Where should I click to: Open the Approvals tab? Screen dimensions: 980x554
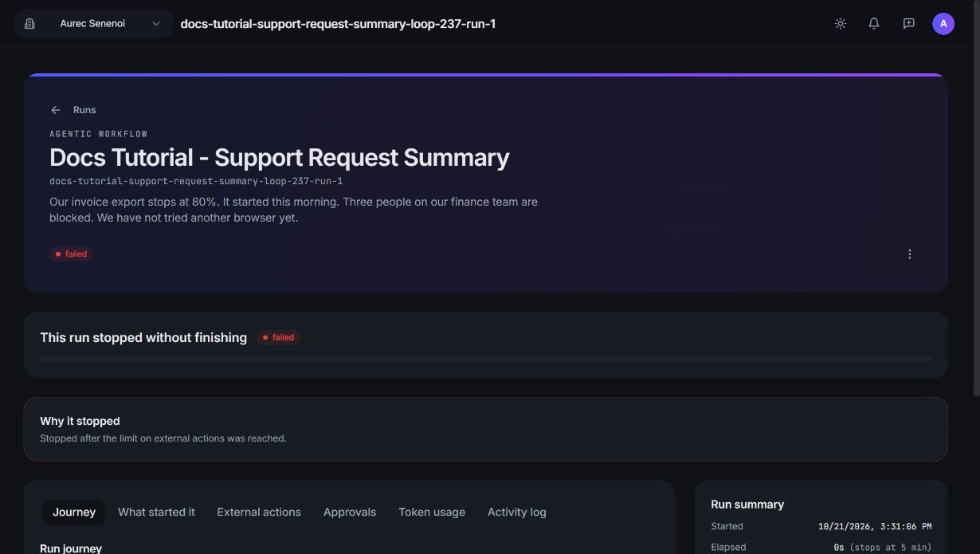350,512
